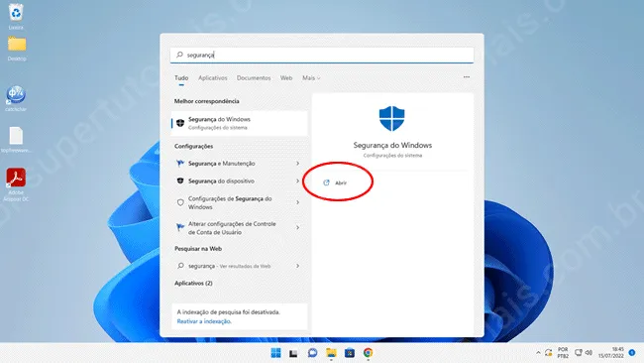Click the web search magnifier icon beside segurança
Viewport: 644px width, 363px height.
click(180, 266)
